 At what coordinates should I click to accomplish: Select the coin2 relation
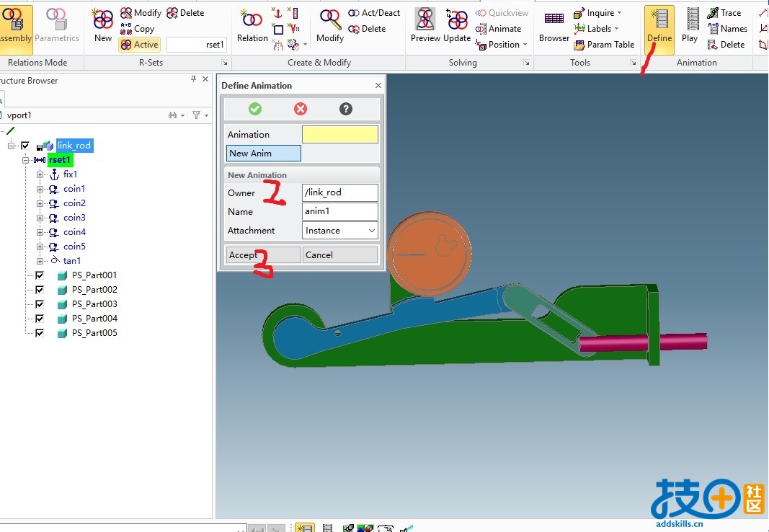pos(74,203)
